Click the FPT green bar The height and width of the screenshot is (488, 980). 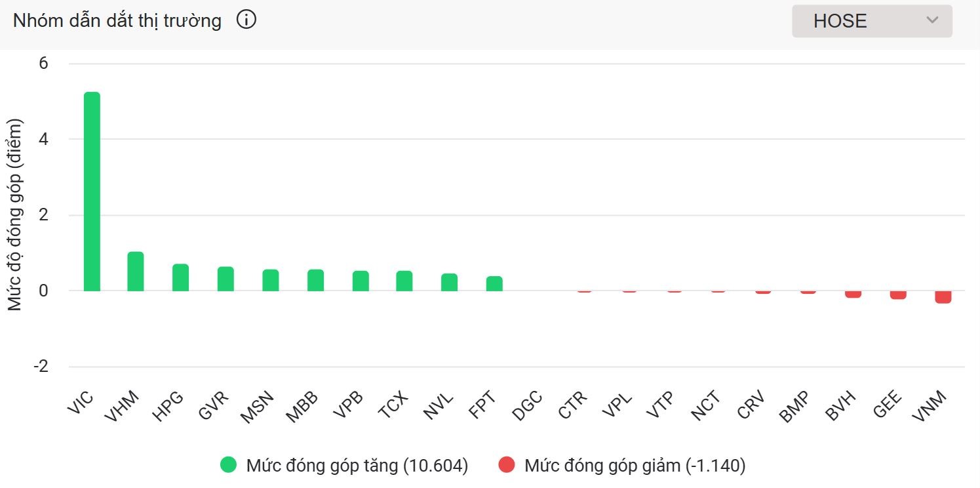pos(494,283)
